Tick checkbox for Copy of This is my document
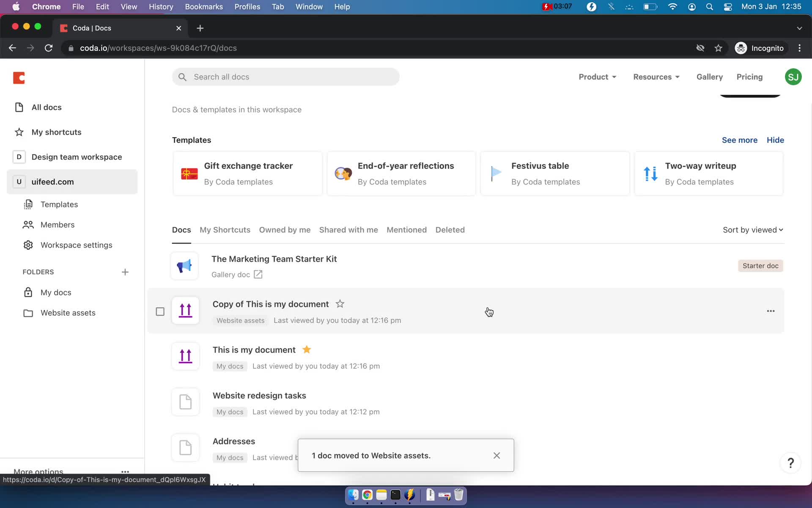Image resolution: width=812 pixels, height=508 pixels. coord(160,312)
